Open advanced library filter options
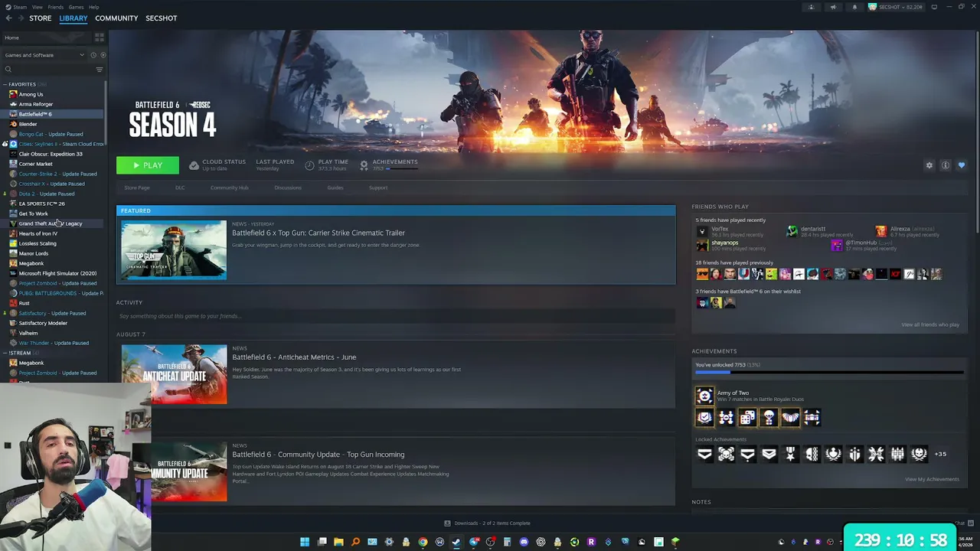This screenshot has height=551, width=980. click(100, 70)
